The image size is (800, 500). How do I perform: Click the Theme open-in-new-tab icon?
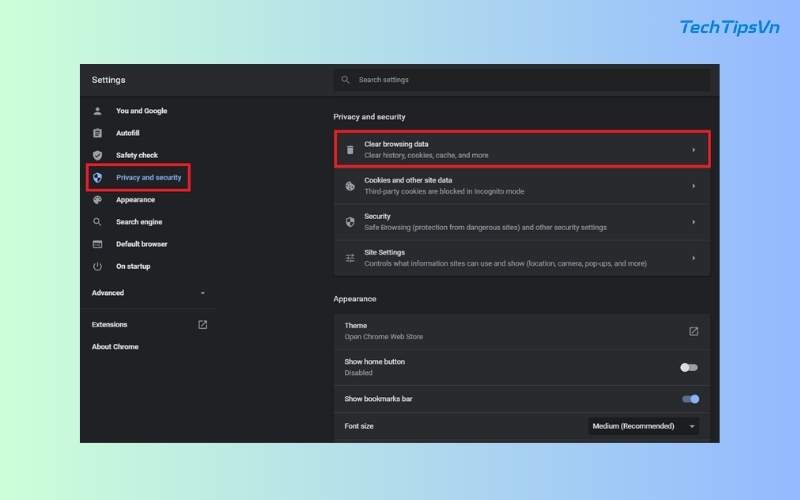693,331
